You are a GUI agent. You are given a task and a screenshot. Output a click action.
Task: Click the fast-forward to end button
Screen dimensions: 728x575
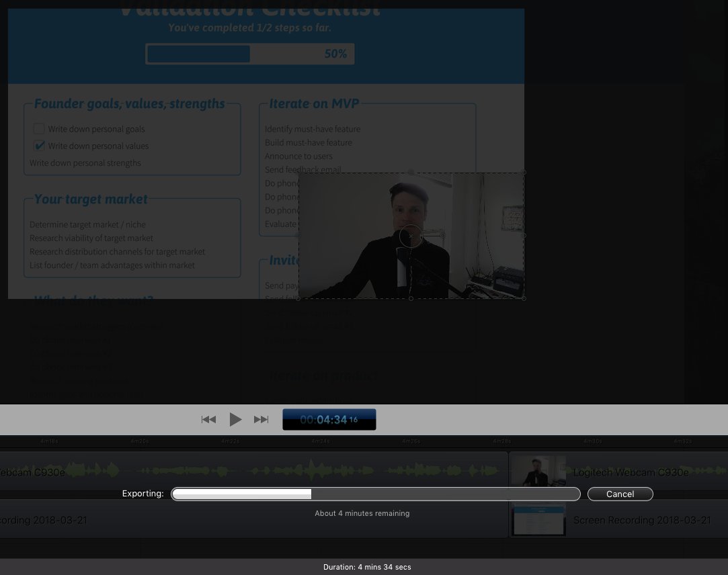pyautogui.click(x=261, y=420)
